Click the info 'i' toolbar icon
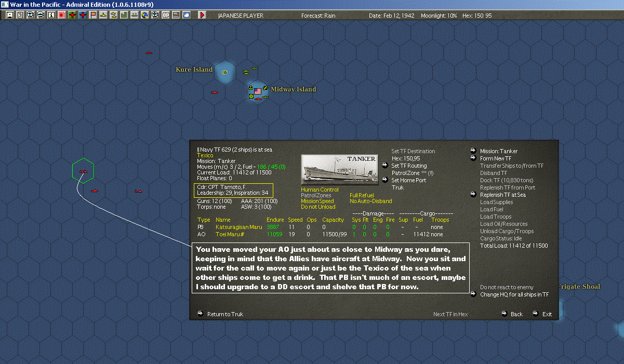624x364 pixels. coord(51,15)
